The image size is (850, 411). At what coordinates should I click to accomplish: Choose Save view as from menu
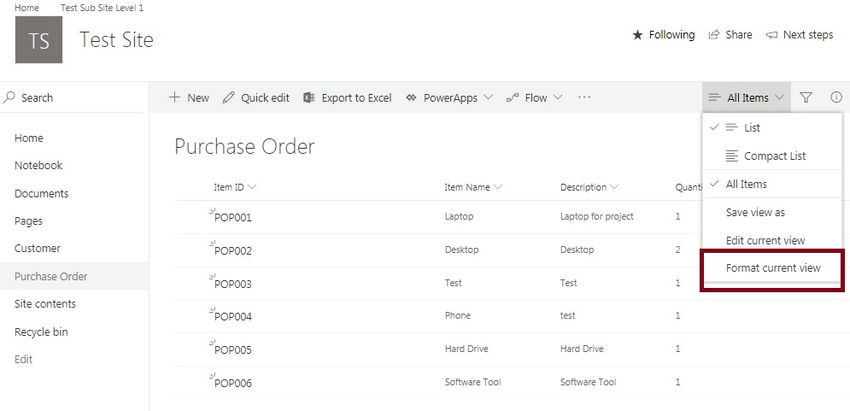pos(755,212)
